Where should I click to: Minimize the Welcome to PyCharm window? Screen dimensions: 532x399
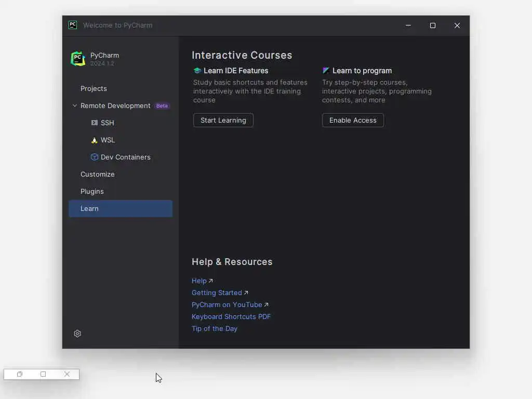408,25
